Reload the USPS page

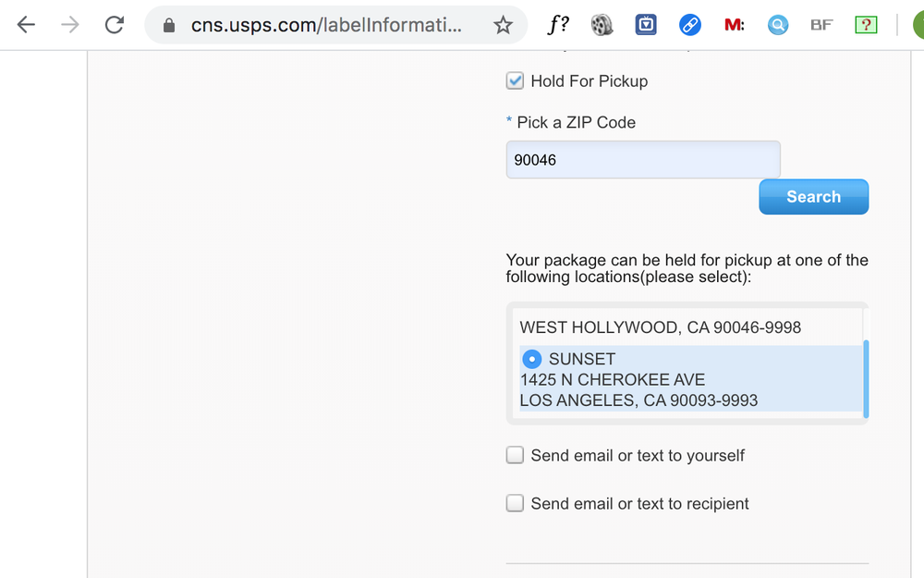pos(115,25)
